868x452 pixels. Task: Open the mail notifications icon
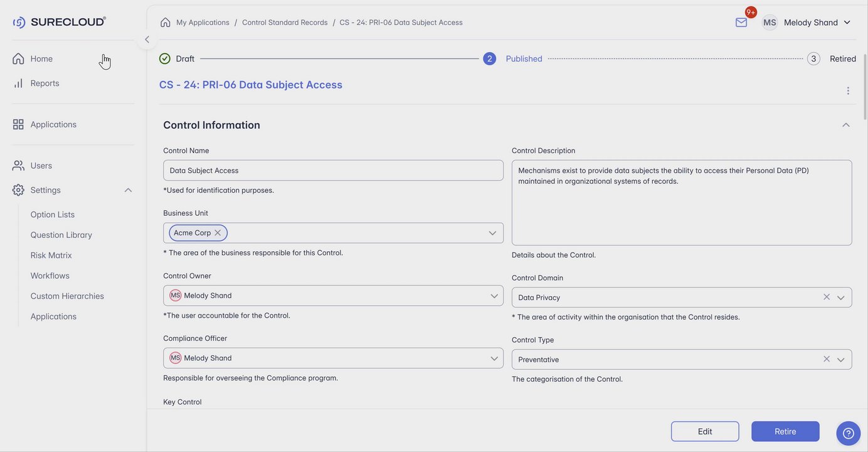tap(741, 23)
